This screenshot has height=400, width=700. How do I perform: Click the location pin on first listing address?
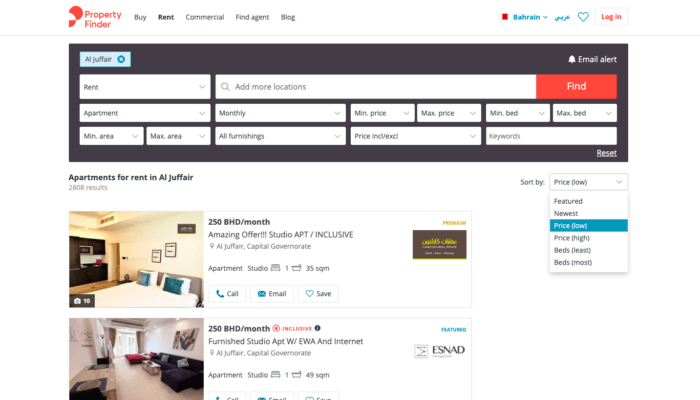(x=212, y=246)
